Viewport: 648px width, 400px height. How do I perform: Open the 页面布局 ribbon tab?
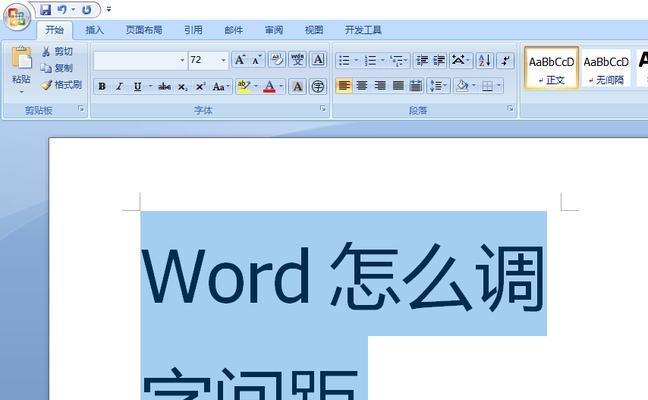click(144, 30)
